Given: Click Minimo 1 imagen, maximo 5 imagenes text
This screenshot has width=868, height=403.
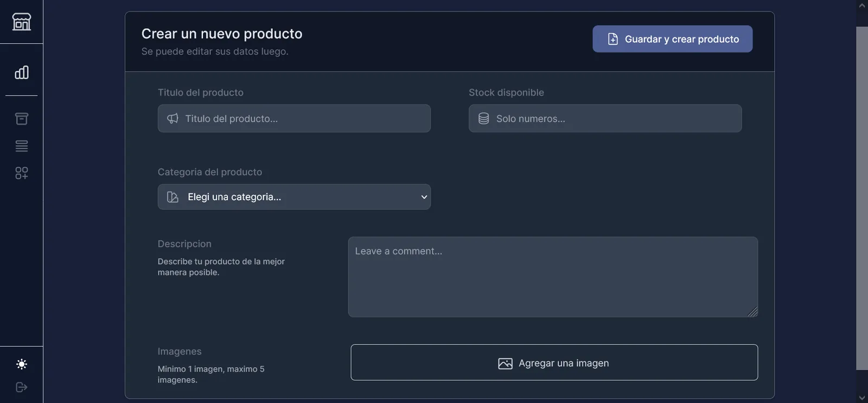Looking at the screenshot, I should pyautogui.click(x=211, y=374).
